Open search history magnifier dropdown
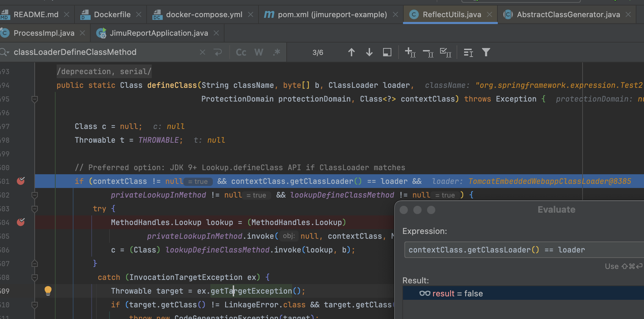644x319 pixels. point(4,52)
